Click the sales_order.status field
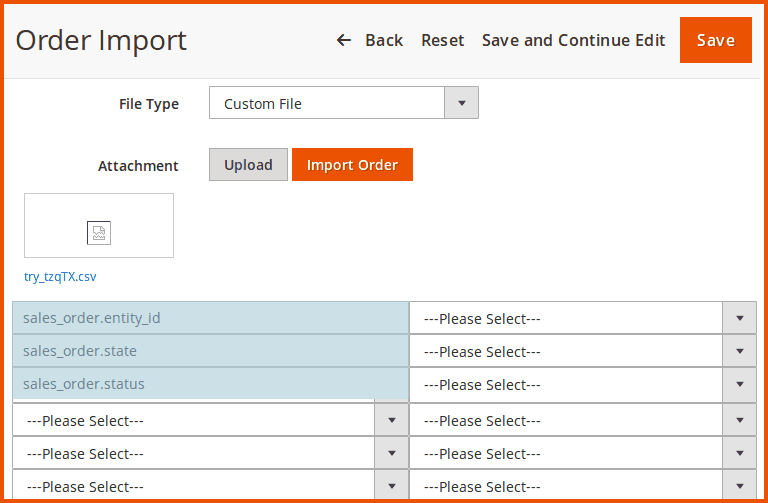The width and height of the screenshot is (768, 503). 211,383
